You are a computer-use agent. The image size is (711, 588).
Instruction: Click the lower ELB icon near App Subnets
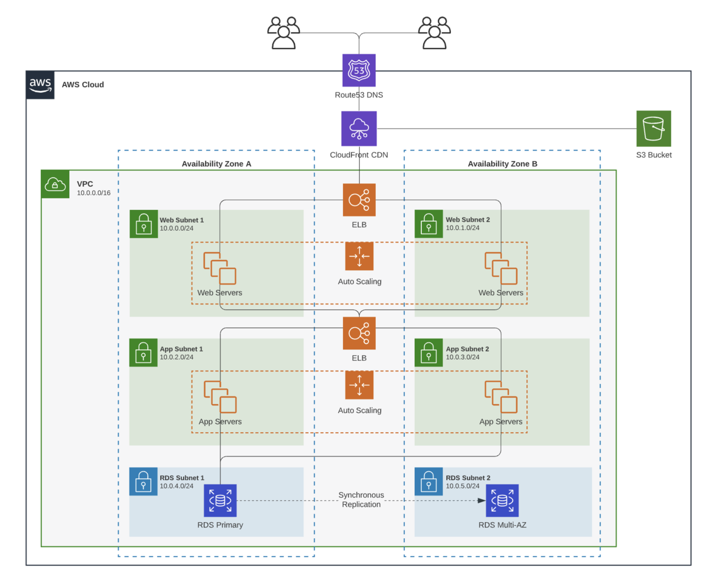click(358, 333)
